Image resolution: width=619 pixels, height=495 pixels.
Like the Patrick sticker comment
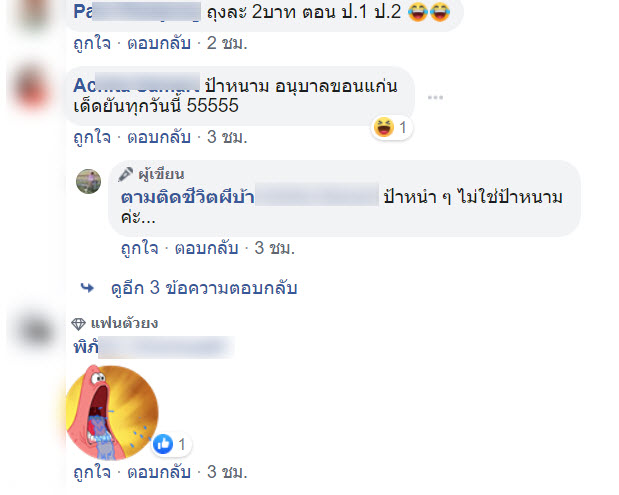click(x=92, y=472)
